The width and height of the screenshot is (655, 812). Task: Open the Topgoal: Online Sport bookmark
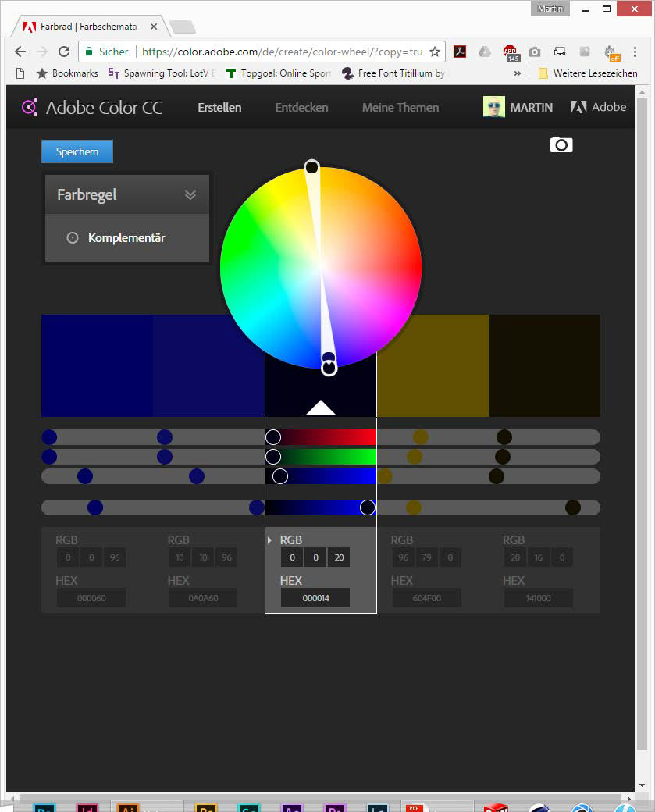pos(279,73)
